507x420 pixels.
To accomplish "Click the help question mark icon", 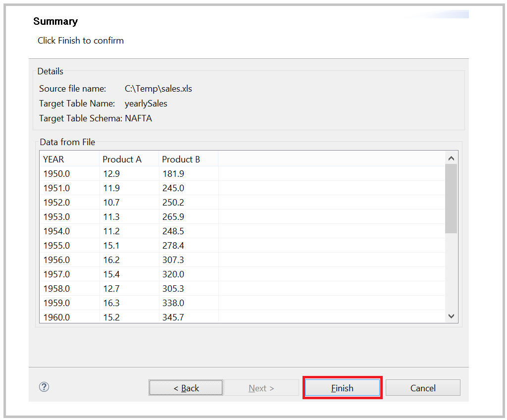I will tap(44, 387).
